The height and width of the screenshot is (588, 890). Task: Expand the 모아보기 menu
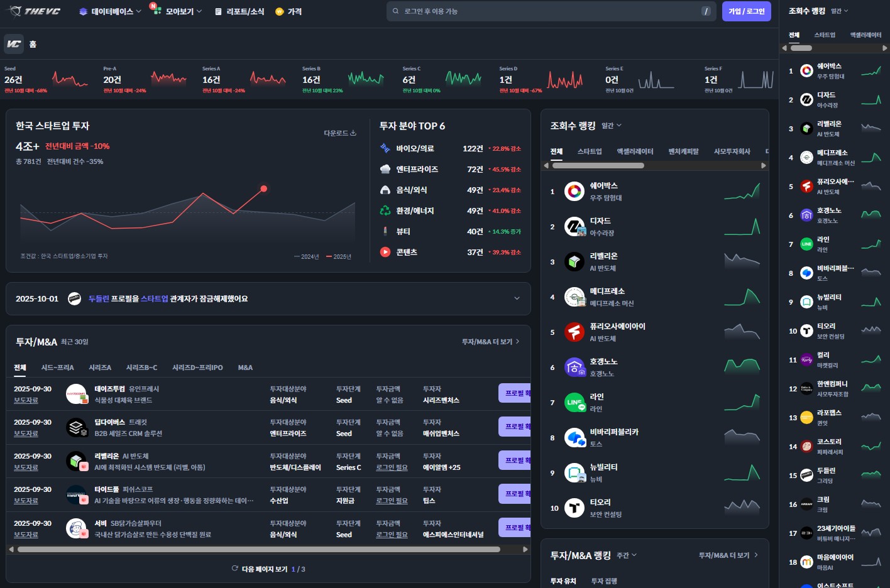click(x=179, y=11)
